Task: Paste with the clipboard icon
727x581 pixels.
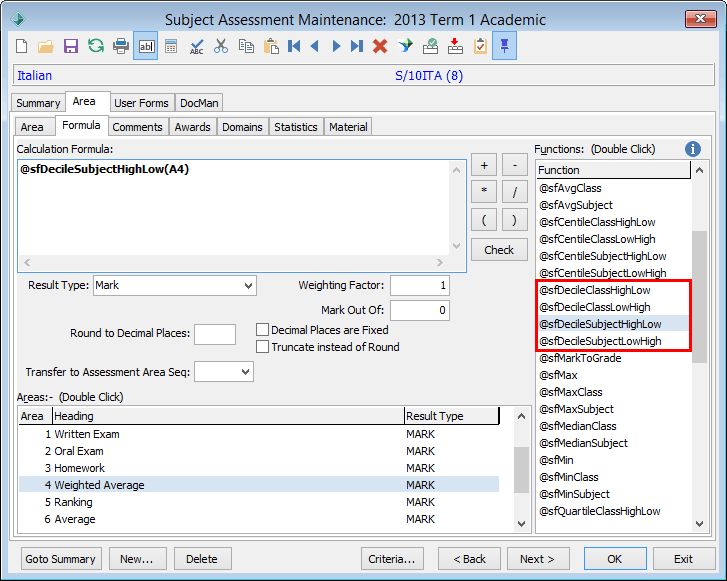Action: (x=271, y=46)
